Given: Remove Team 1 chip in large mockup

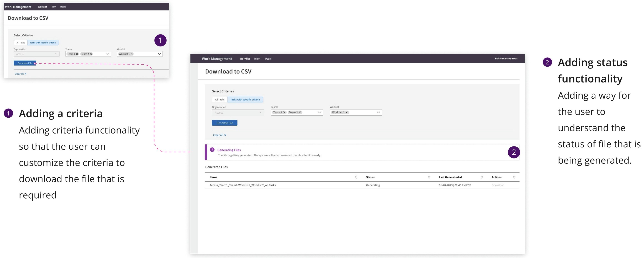Looking at the screenshot, I should click(284, 112).
